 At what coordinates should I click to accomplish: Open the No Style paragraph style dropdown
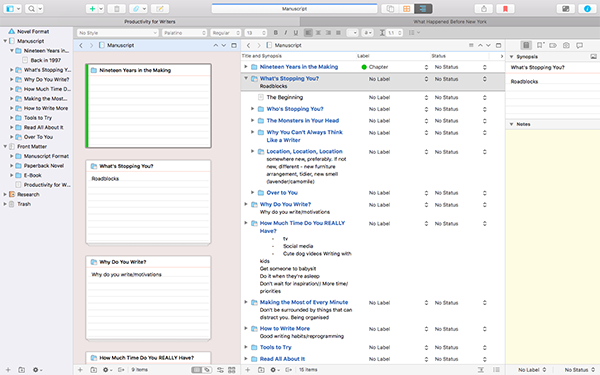pyautogui.click(x=117, y=33)
